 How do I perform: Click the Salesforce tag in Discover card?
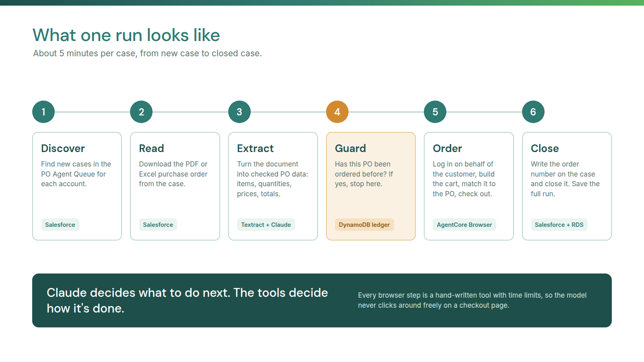click(x=60, y=225)
